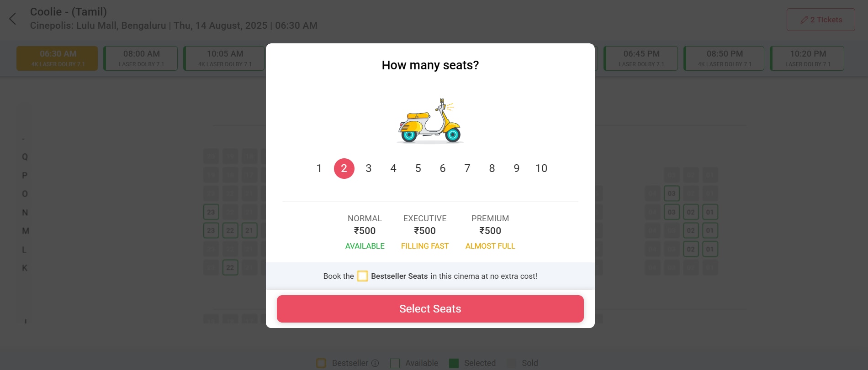Screen dimensions: 868x370
Task: Pick seat 23 in row M
Action: [x=211, y=230]
